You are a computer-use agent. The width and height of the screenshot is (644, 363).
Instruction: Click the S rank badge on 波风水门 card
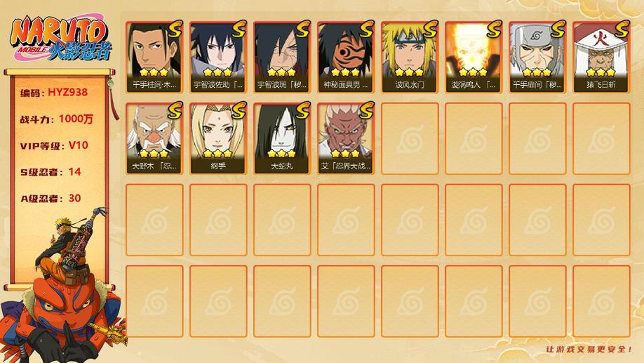click(x=430, y=29)
